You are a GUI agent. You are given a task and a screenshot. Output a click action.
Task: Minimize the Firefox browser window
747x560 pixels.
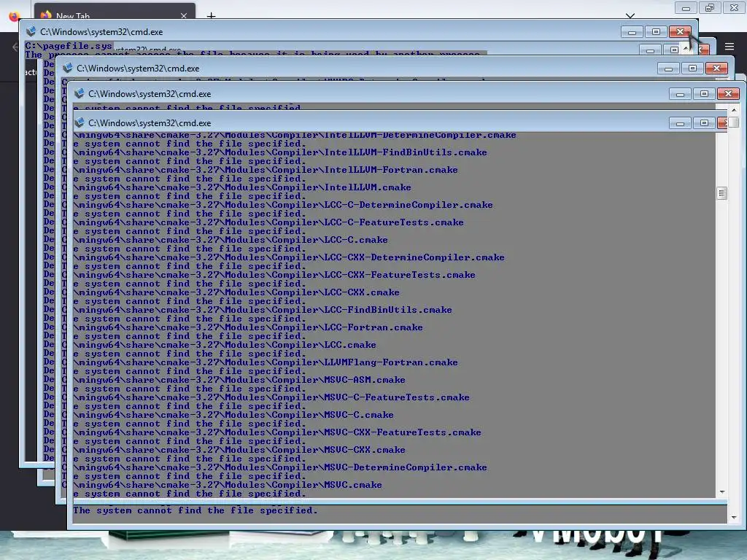click(686, 7)
